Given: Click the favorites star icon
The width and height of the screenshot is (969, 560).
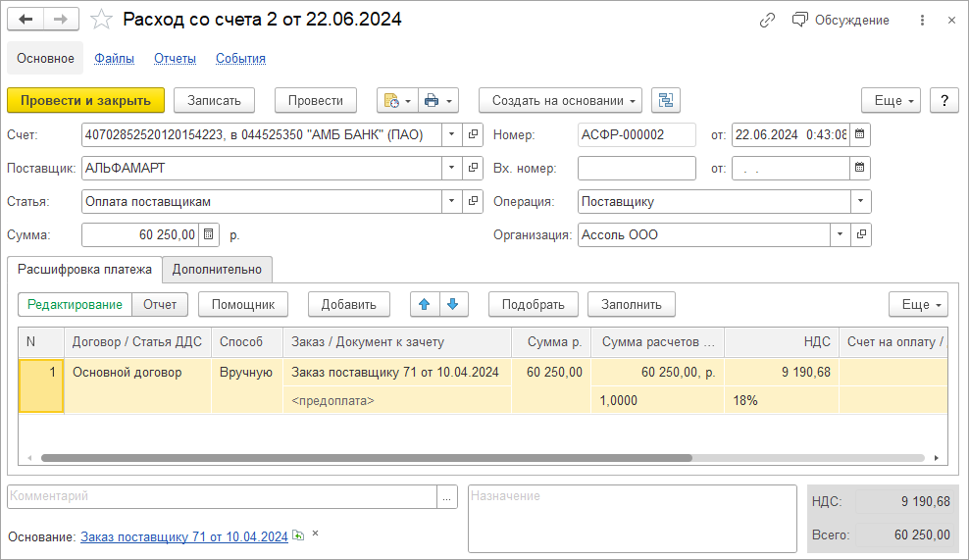Looking at the screenshot, I should 100,20.
